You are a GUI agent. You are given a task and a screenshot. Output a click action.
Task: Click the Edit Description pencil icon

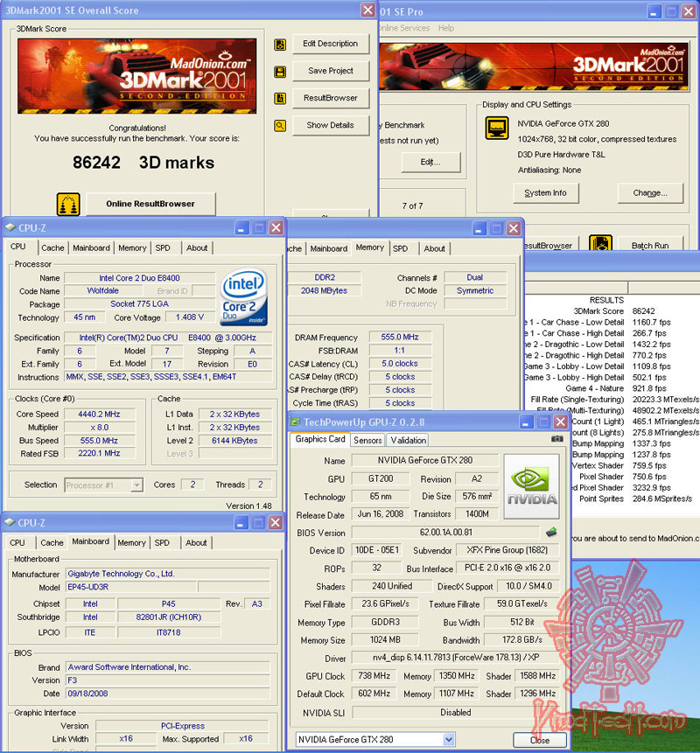[280, 44]
